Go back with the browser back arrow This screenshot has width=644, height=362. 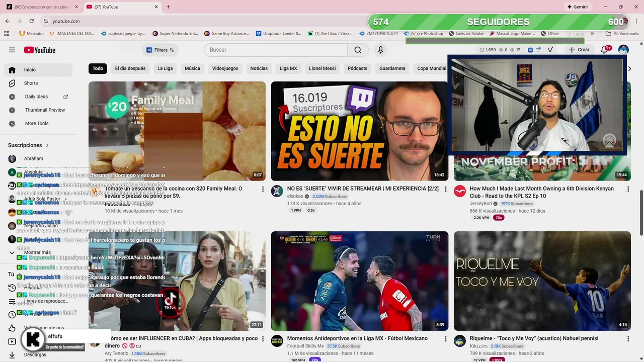click(x=8, y=21)
